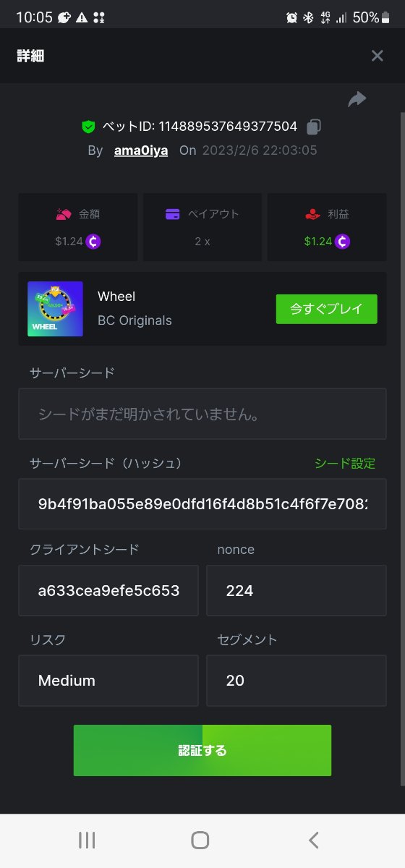Click the unrevealed server seed field
405x868 pixels.
(202, 414)
